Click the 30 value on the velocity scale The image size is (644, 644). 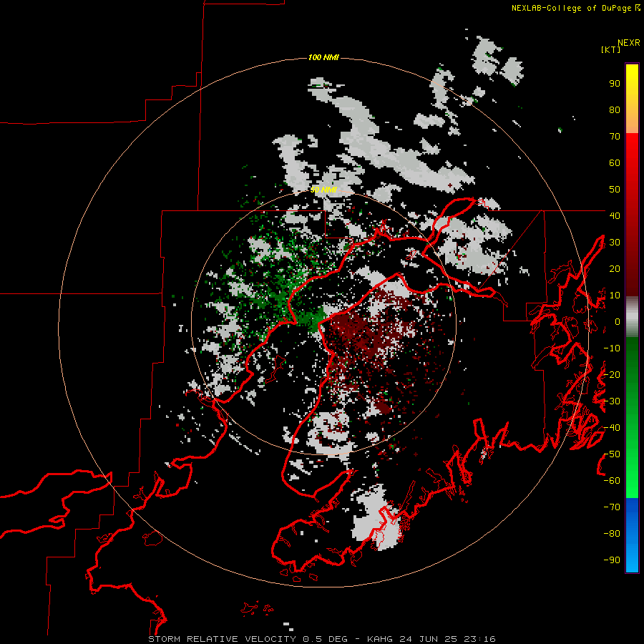tap(615, 243)
